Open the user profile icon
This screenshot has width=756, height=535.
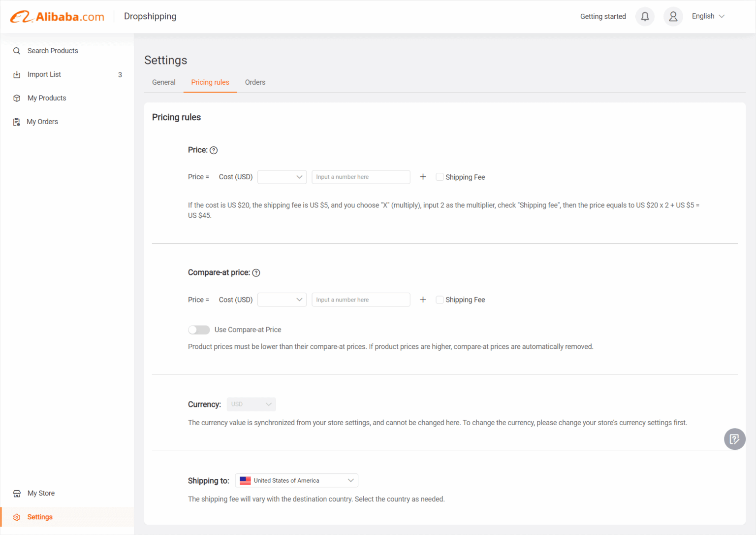673,16
